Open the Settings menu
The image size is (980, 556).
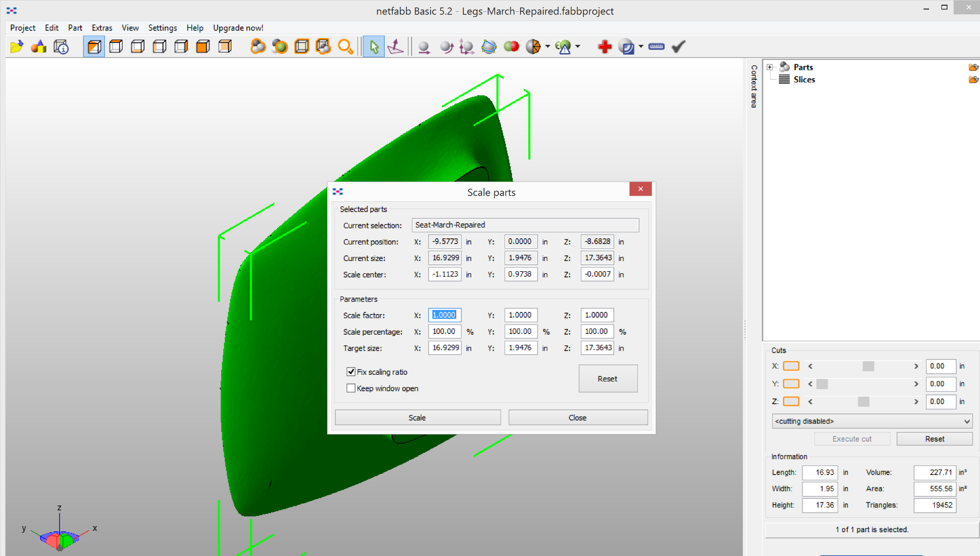pos(163,28)
